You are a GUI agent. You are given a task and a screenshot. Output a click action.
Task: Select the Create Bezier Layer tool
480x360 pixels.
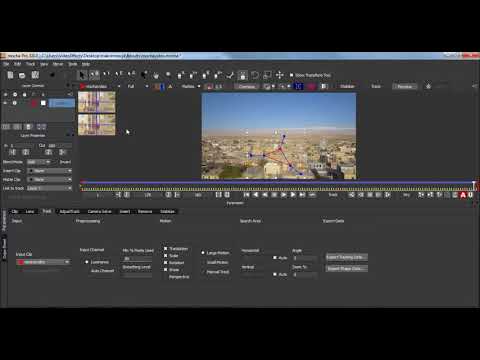(205, 75)
